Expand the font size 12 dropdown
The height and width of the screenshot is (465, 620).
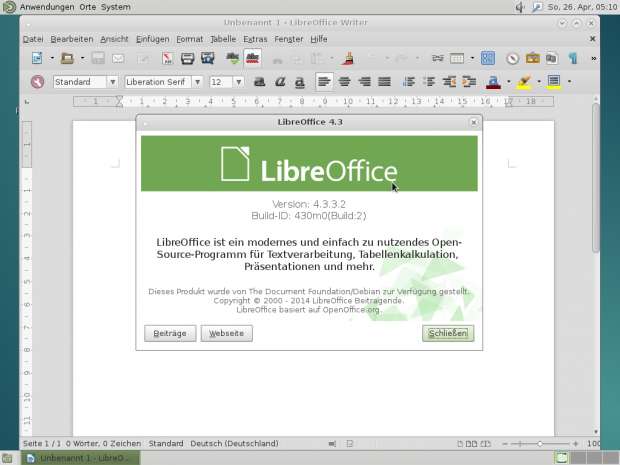(x=238, y=82)
